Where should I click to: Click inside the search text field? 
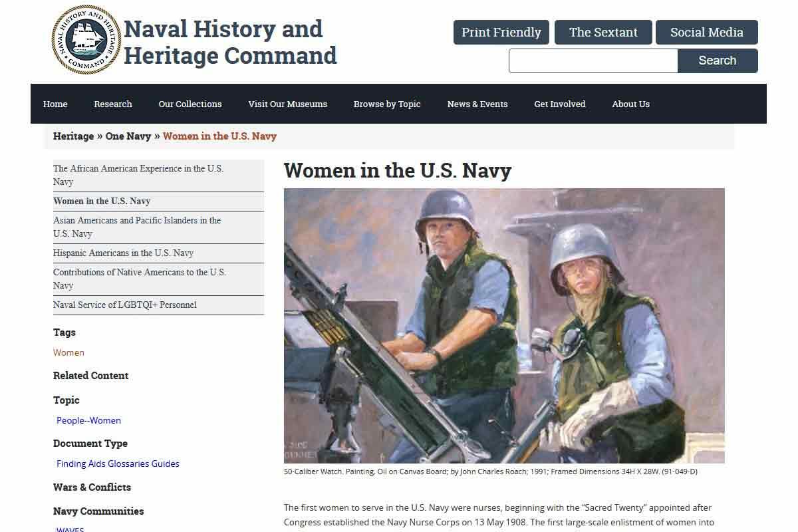[x=593, y=61]
